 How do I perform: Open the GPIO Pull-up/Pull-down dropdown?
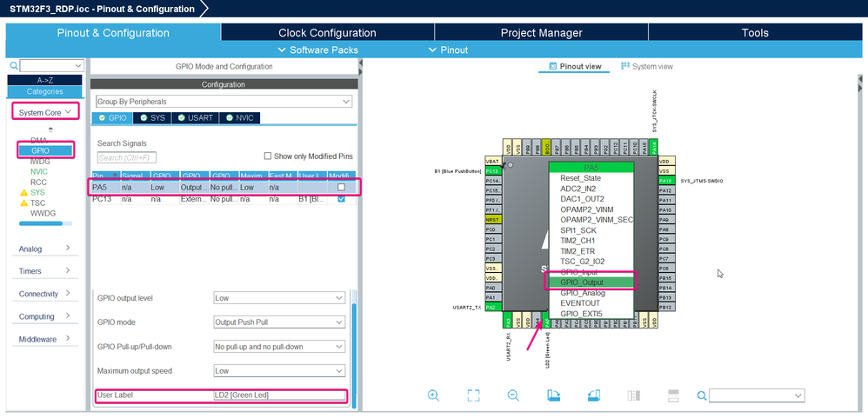[279, 347]
